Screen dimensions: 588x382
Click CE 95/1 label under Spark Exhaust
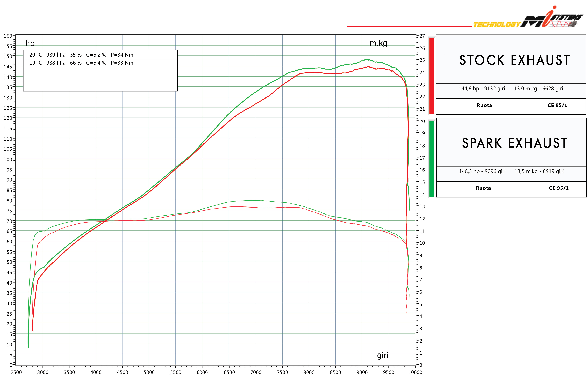559,188
